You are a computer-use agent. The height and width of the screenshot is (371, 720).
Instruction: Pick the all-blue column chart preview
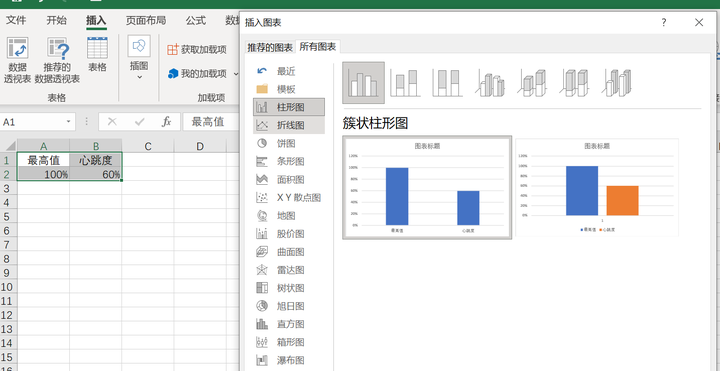coord(427,187)
